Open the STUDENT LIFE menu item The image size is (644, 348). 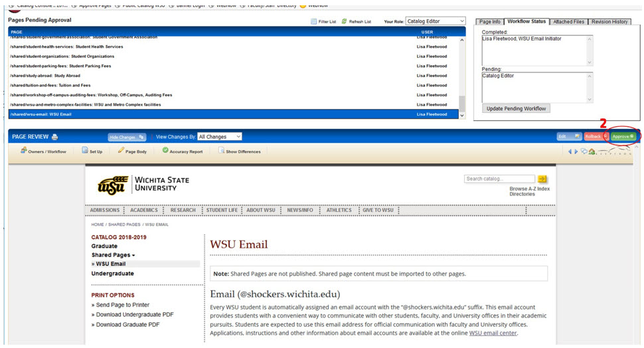pos(222,210)
